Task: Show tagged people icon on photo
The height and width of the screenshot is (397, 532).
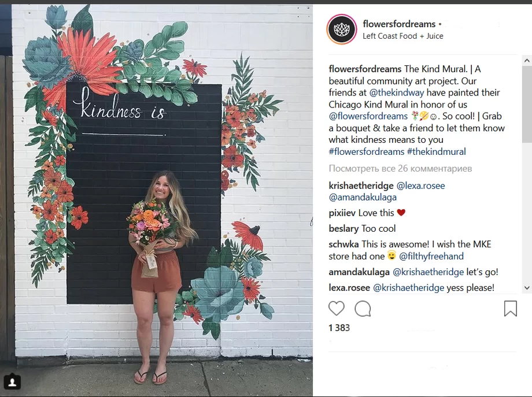Action: (13, 382)
